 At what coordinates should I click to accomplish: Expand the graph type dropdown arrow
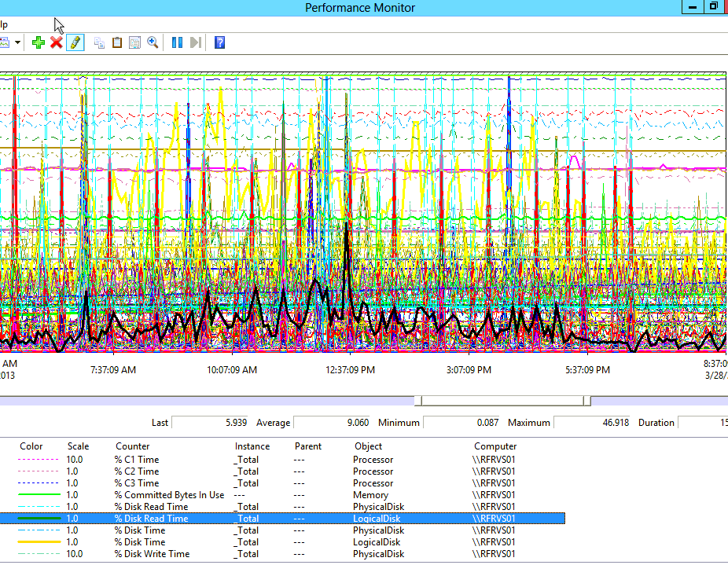click(x=17, y=42)
